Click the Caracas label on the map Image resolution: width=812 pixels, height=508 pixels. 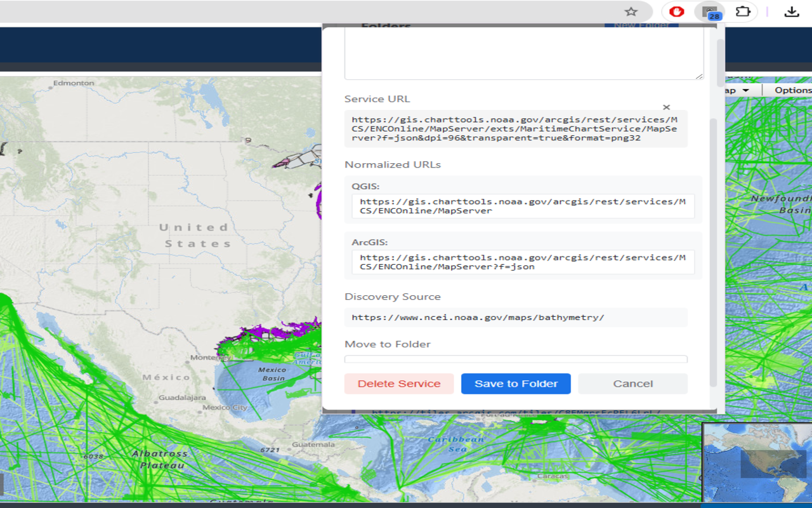coord(553,476)
